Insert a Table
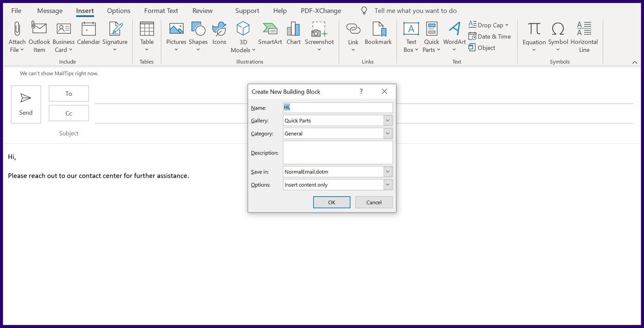The width and height of the screenshot is (644, 328). (x=147, y=37)
